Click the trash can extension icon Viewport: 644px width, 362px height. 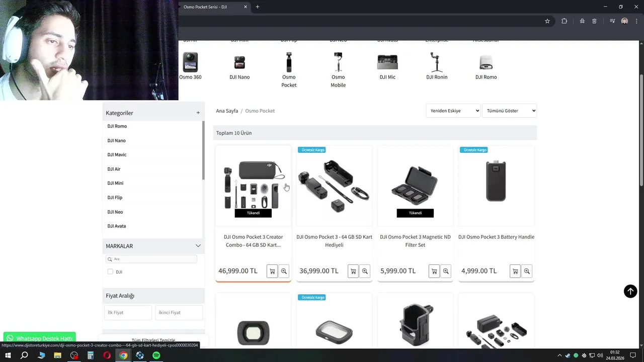pos(594,21)
